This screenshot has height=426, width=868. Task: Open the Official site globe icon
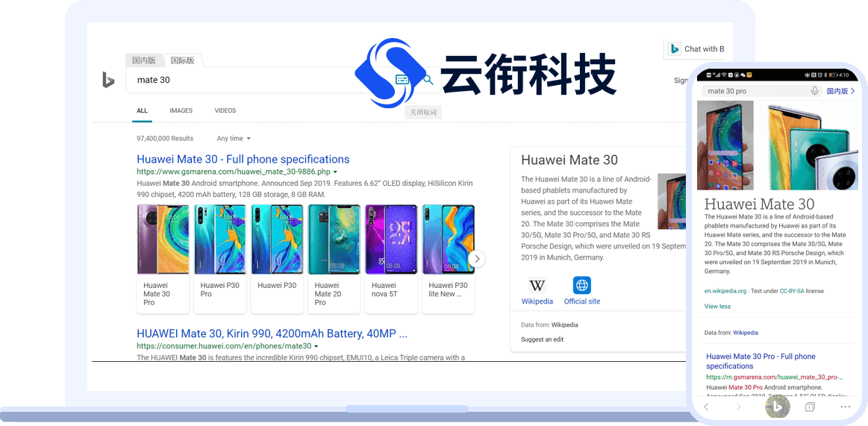(x=582, y=286)
